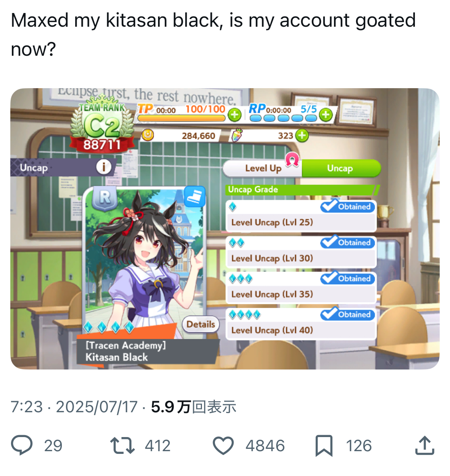
Task: Open the share upload icon
Action: point(425,445)
